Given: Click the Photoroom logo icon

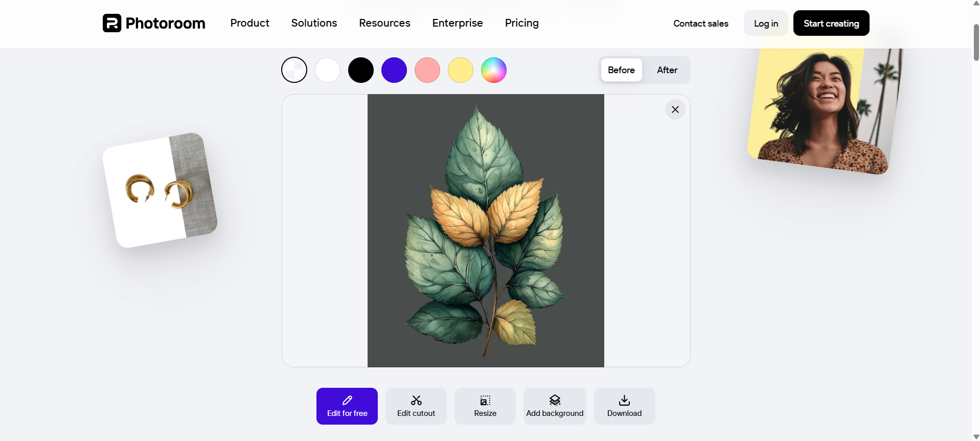Looking at the screenshot, I should pyautogui.click(x=112, y=23).
